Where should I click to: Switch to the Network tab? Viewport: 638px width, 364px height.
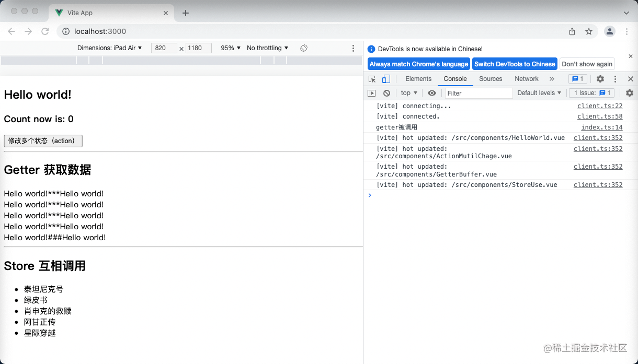pyautogui.click(x=527, y=79)
